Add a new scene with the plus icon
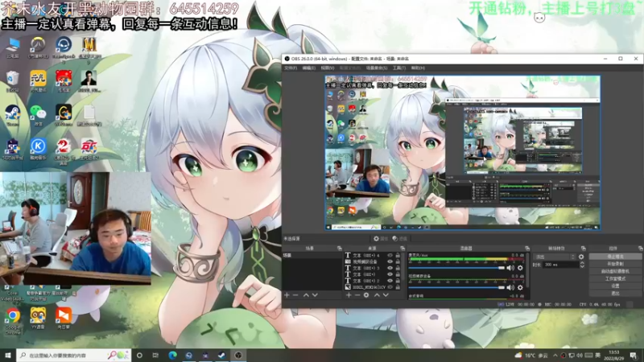Screen dimensions: 644x362 point(287,295)
